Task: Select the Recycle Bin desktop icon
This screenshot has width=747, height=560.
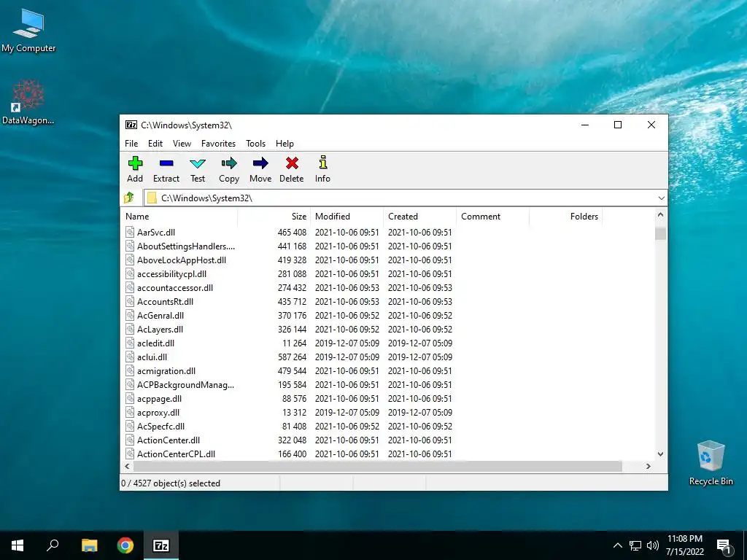Action: (711, 463)
